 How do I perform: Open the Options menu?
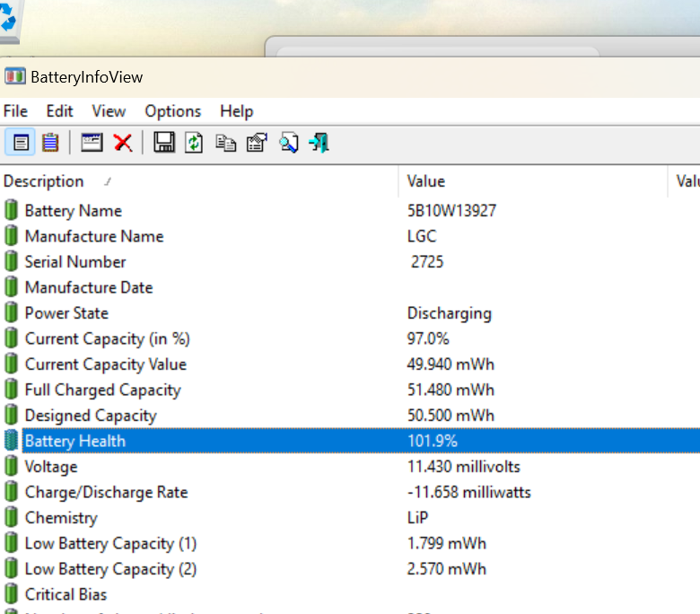(173, 110)
